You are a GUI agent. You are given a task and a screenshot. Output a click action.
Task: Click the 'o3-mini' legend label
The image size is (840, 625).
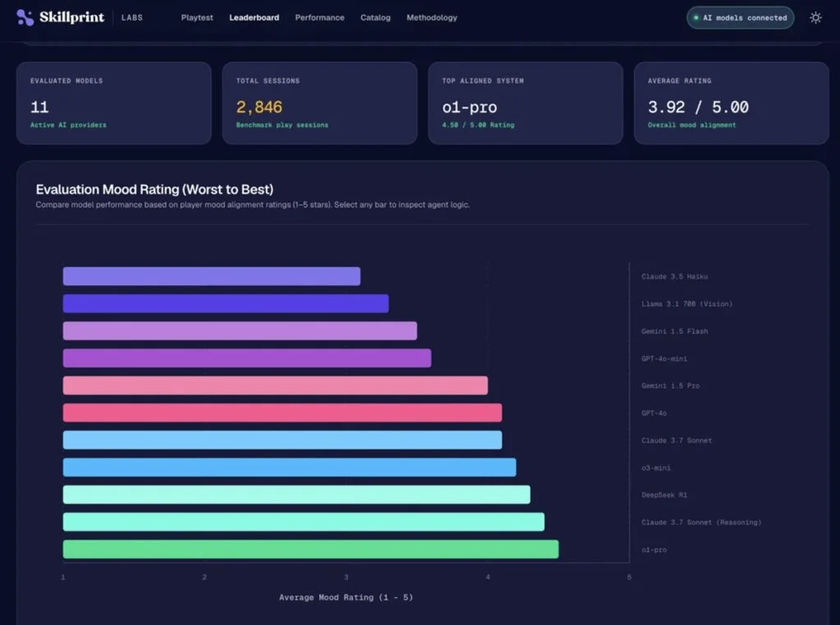tap(656, 468)
